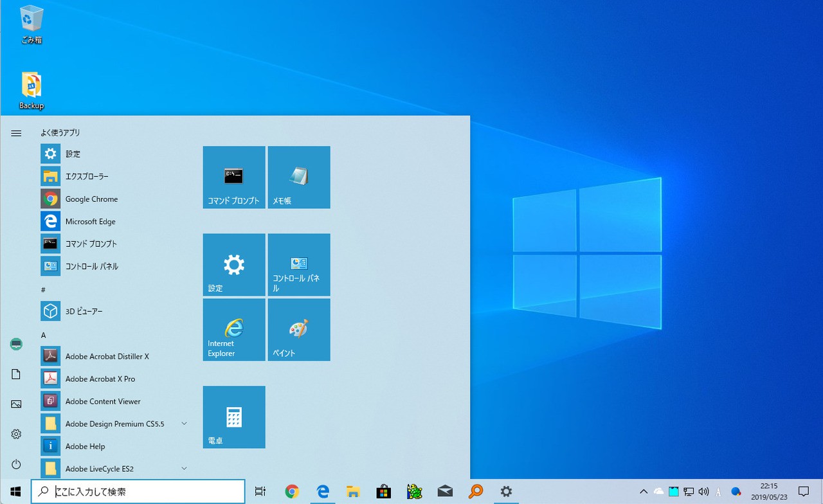Screen dimensions: 823x504
Task: Open Adobe Acrobat X Pro from list
Action: pos(100,379)
